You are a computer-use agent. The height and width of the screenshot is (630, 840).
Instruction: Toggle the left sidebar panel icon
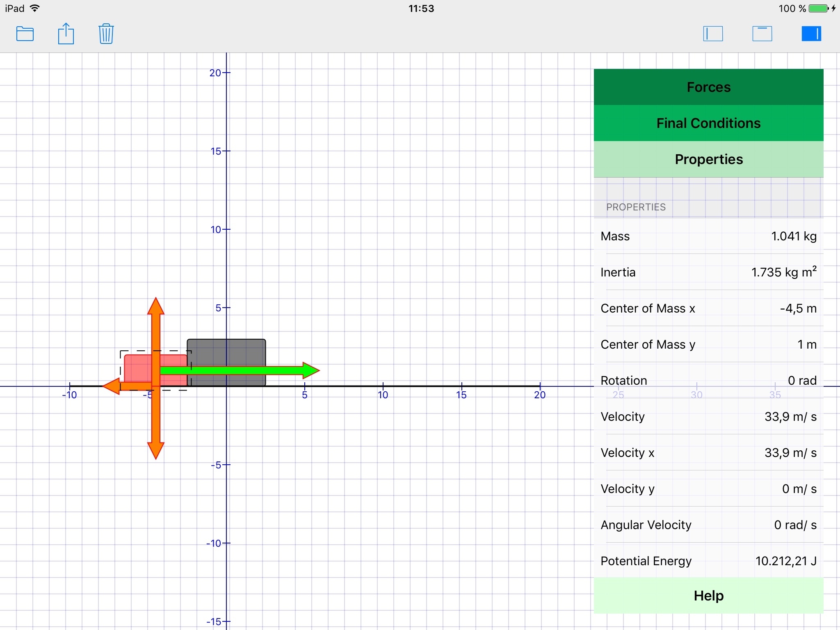(x=713, y=34)
